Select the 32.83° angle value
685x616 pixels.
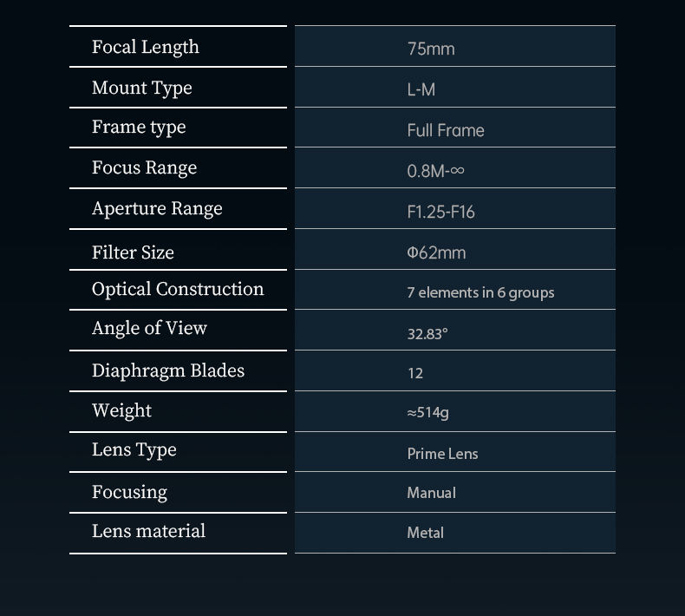(427, 333)
